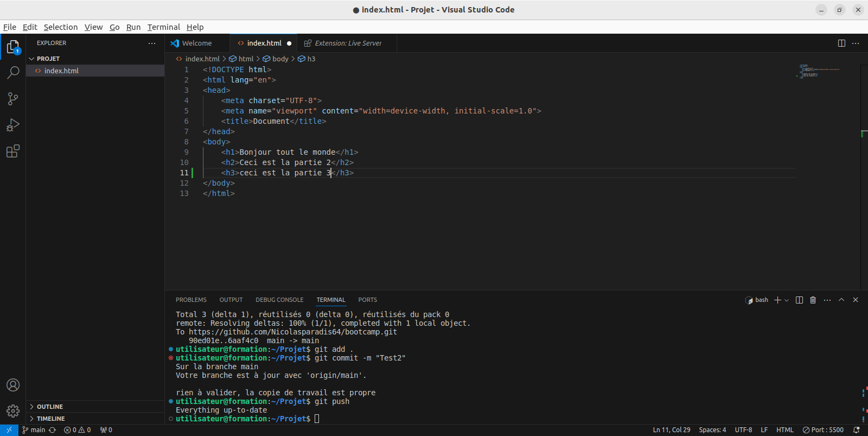The width and height of the screenshot is (868, 436).
Task: Click the Explorer more actions ellipsis
Action: [152, 43]
